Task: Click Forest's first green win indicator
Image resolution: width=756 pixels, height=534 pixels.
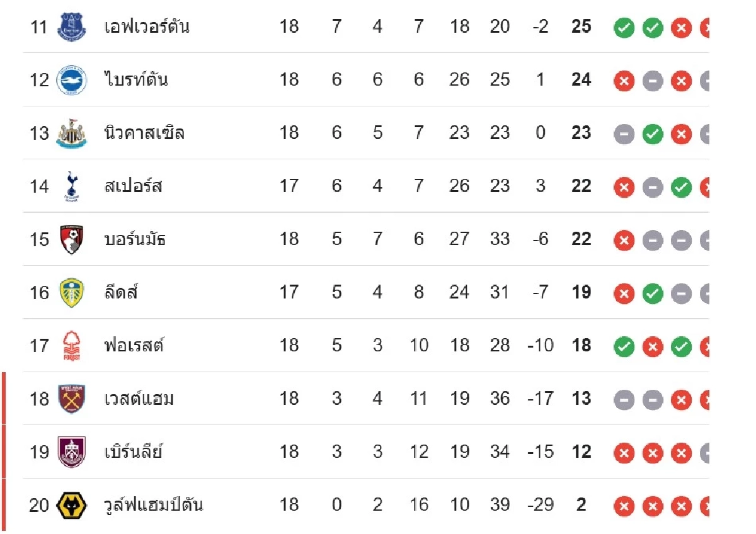Action: (624, 347)
